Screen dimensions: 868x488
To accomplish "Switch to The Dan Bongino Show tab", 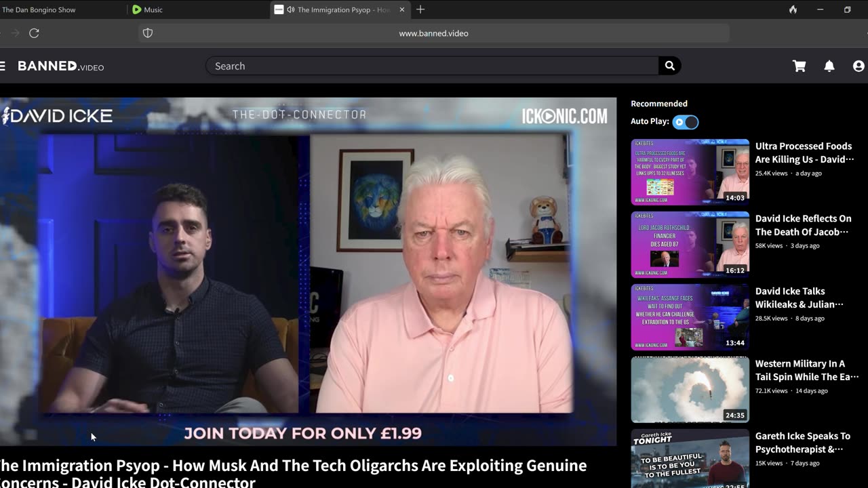I will click(x=39, y=10).
